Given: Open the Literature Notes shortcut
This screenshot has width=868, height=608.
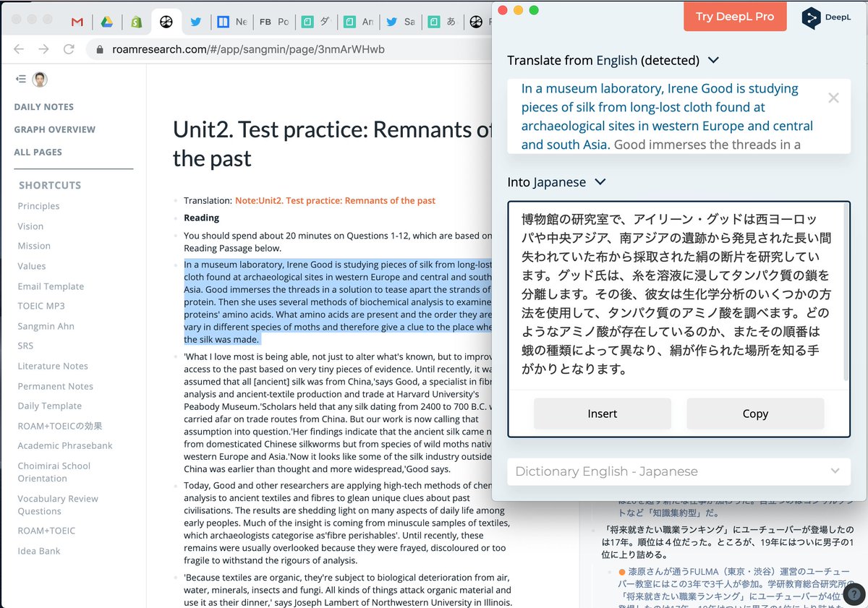Looking at the screenshot, I should click(53, 366).
